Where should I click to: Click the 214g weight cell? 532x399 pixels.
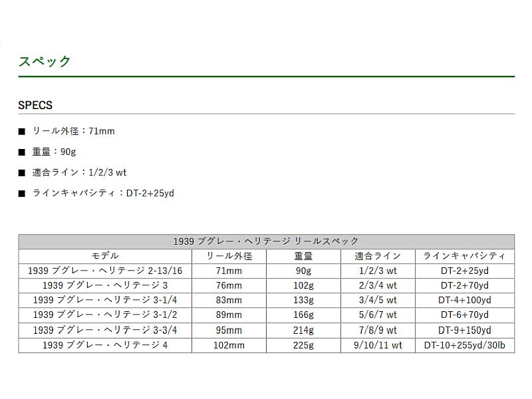[303, 331]
